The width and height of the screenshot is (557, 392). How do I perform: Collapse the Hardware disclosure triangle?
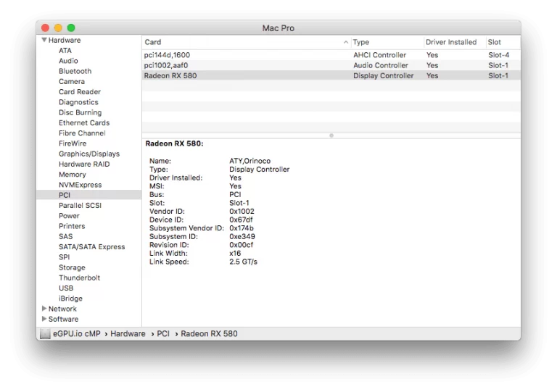pos(44,40)
